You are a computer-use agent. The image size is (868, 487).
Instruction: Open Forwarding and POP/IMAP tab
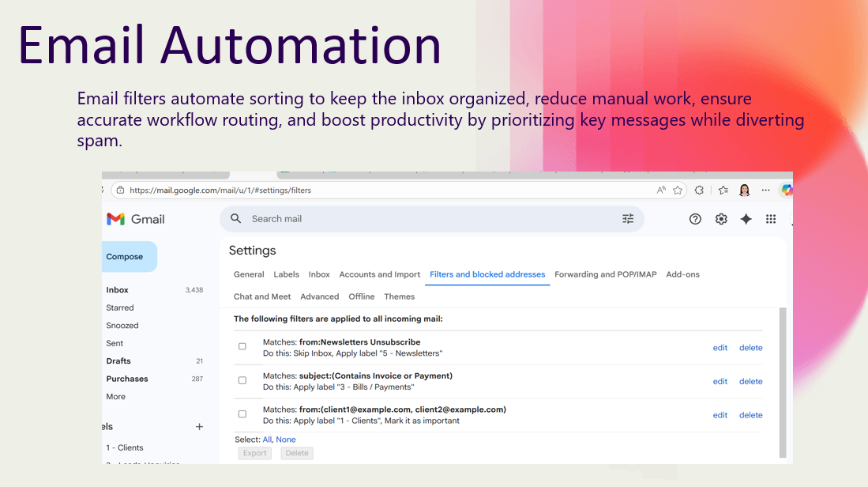606,274
